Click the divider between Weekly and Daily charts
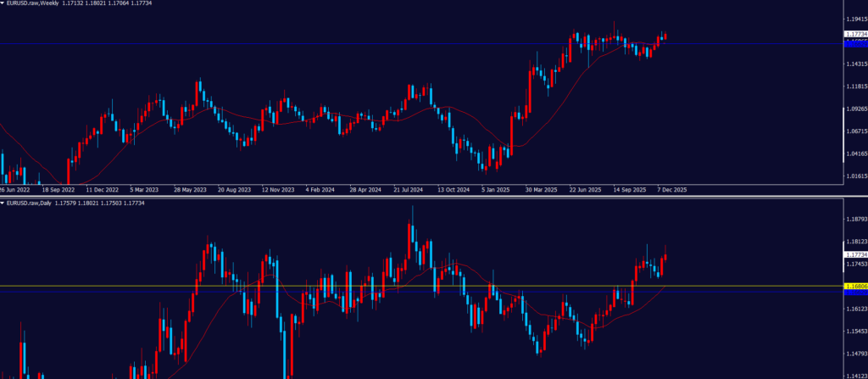868x379 pixels. click(424, 197)
